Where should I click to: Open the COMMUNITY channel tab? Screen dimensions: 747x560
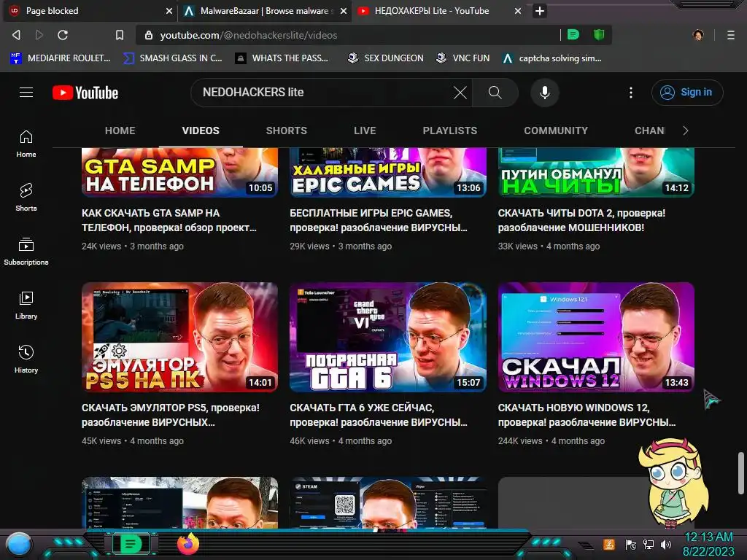click(x=556, y=131)
